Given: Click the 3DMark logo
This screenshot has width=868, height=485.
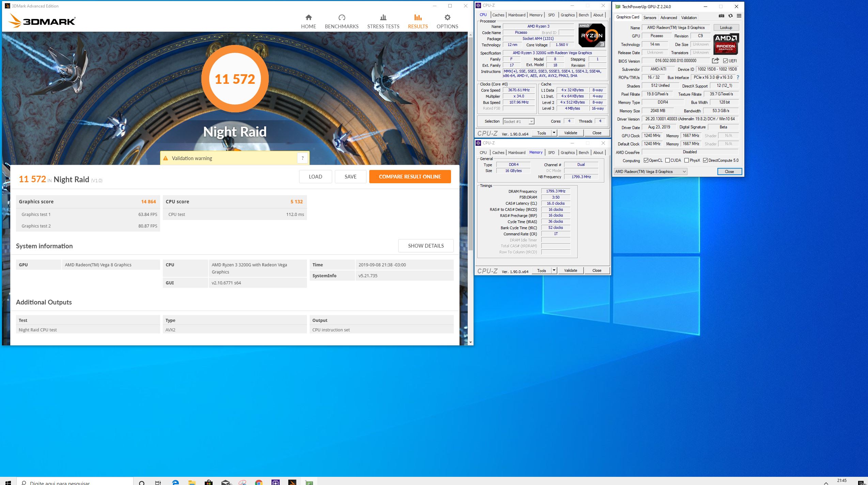Looking at the screenshot, I should 42,21.
